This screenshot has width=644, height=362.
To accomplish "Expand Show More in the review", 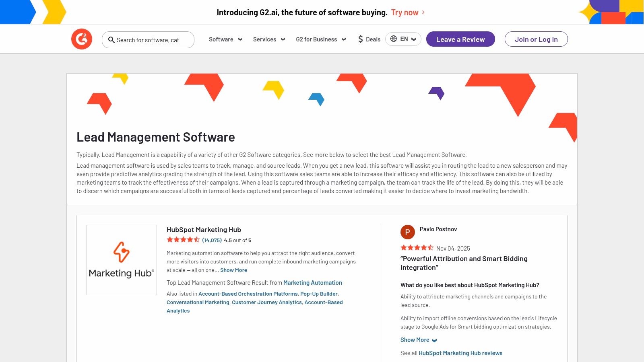I will pyautogui.click(x=415, y=340).
